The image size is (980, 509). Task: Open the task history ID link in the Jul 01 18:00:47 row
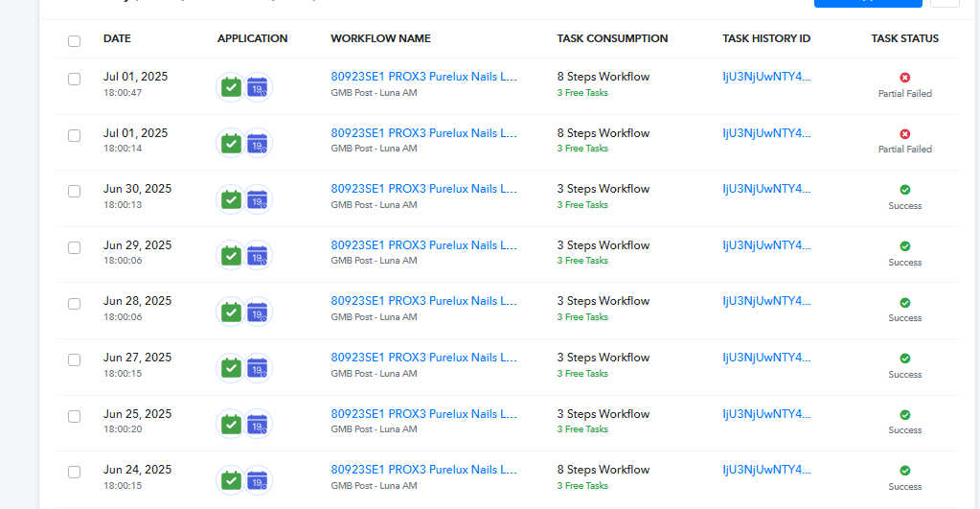pyautogui.click(x=766, y=77)
